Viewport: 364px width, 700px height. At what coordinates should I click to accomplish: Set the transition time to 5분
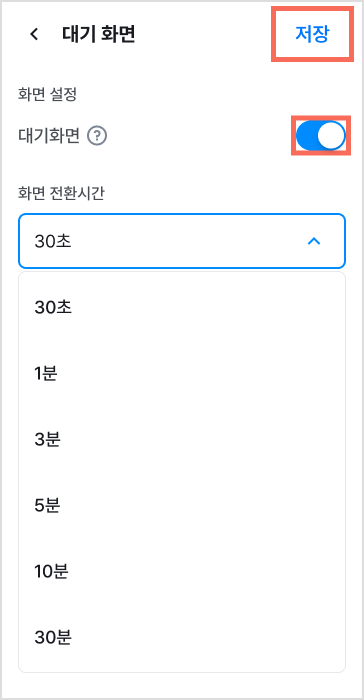(182, 506)
